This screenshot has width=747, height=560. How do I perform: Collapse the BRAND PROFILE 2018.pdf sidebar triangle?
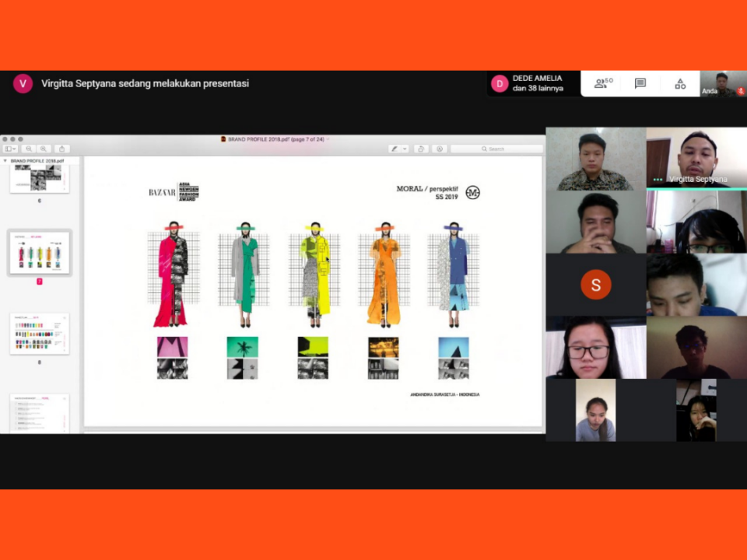[x=5, y=161]
